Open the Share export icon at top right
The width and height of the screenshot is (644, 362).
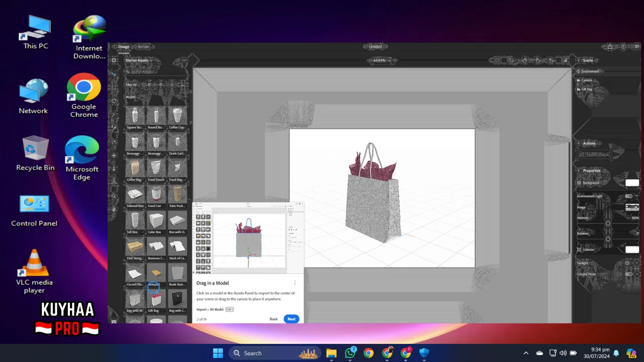click(610, 46)
